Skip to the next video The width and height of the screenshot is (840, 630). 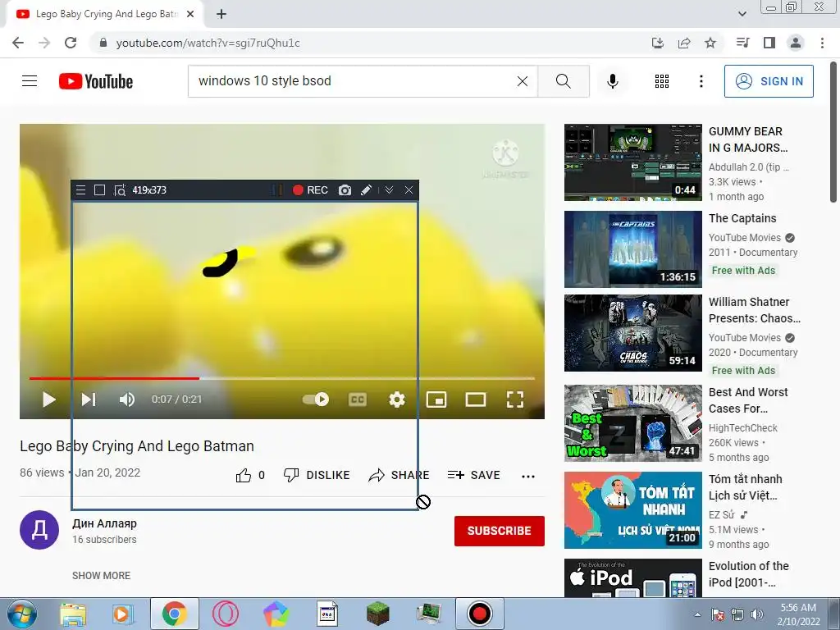[89, 399]
